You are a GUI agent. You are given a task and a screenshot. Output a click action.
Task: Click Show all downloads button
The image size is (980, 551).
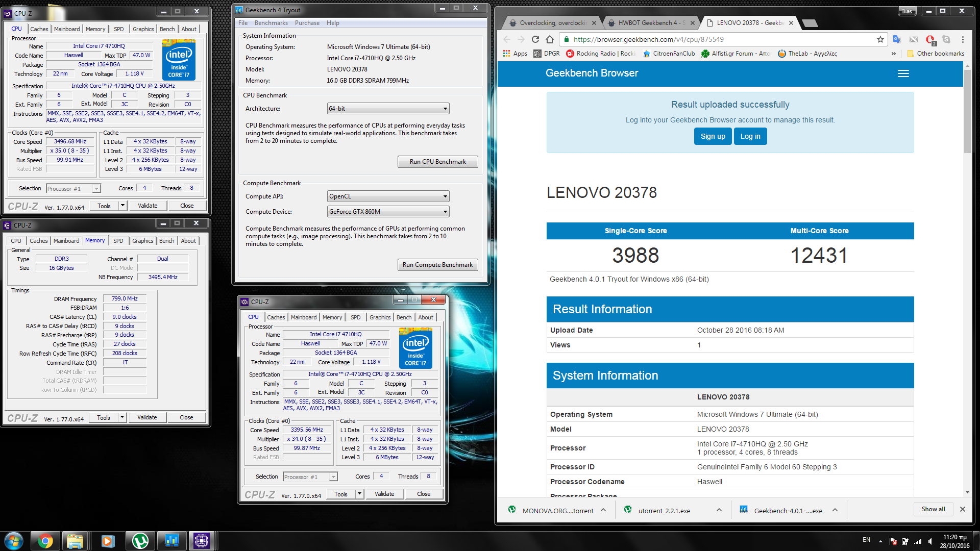click(933, 509)
